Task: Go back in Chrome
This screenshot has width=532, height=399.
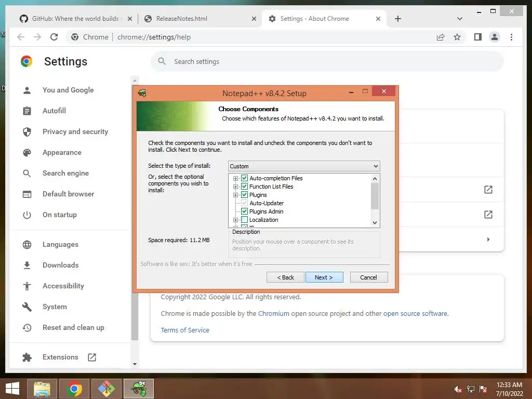Action: coord(21,37)
